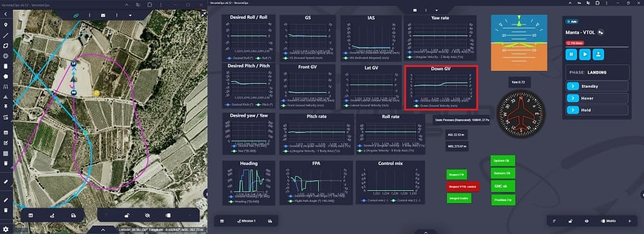Viewport: 644px width, 234px height.
Task: Select the waypoint pin tool in the sidebar
Action: [x=6, y=25]
